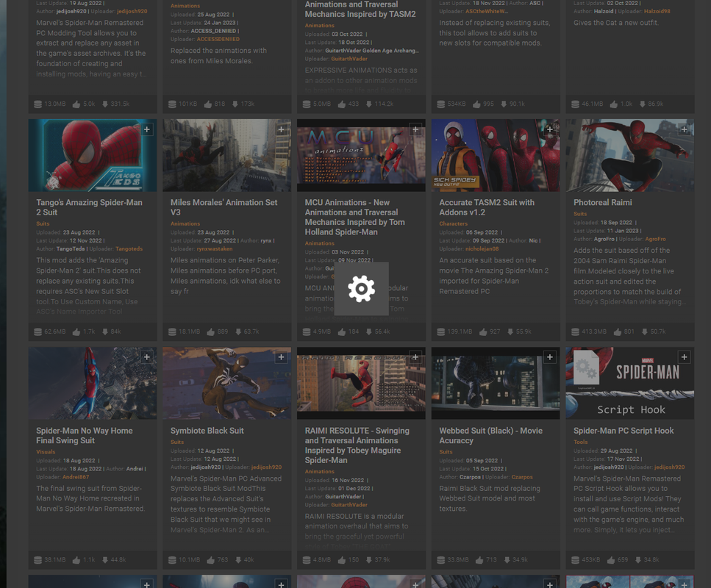Click plus icon on Webbed Suit (Black) thumbnail

549,357
